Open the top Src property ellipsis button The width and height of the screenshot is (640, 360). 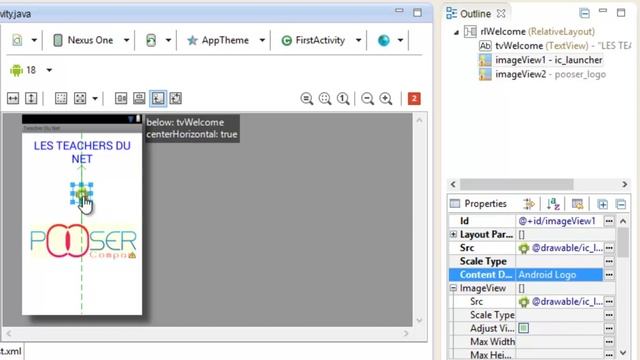click(609, 248)
